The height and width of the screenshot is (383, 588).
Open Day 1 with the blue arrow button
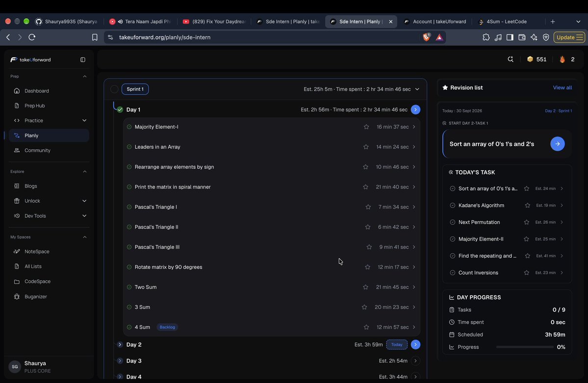pyautogui.click(x=415, y=109)
